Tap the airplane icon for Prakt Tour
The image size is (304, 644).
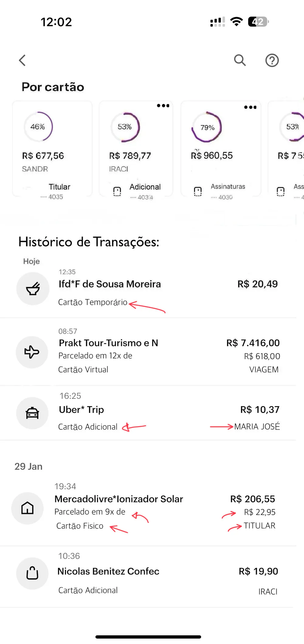tap(32, 352)
